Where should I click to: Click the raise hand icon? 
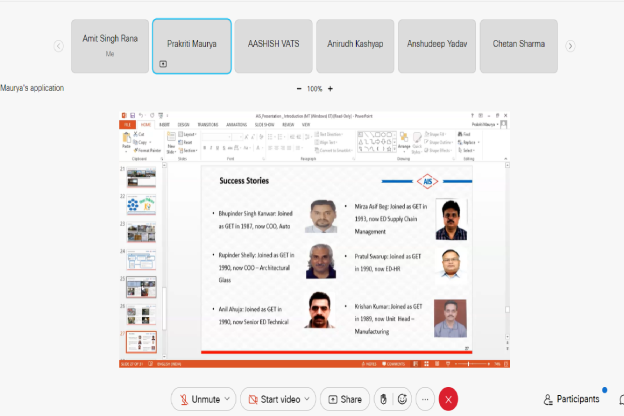click(x=382, y=399)
